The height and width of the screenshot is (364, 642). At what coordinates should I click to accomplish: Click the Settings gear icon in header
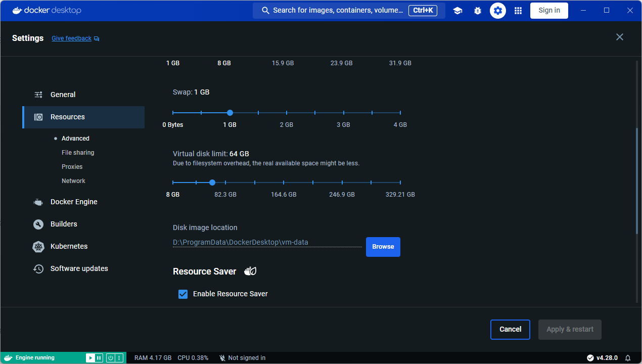click(x=498, y=11)
